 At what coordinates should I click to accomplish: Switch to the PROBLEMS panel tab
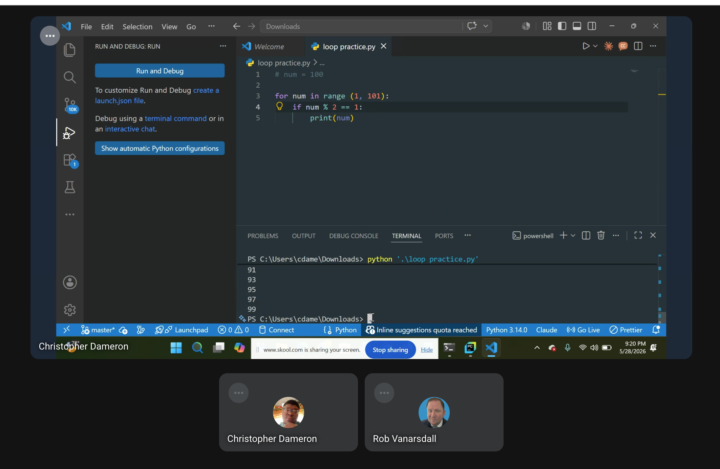point(263,236)
